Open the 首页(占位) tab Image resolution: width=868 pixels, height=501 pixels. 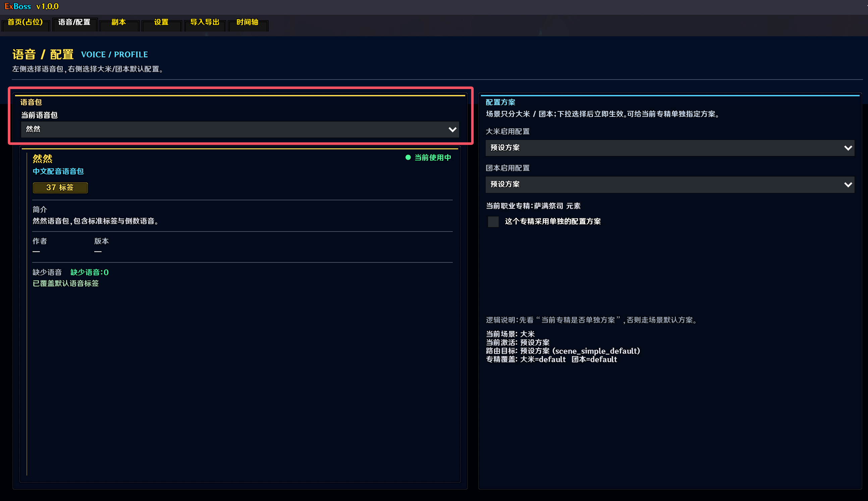tap(25, 22)
